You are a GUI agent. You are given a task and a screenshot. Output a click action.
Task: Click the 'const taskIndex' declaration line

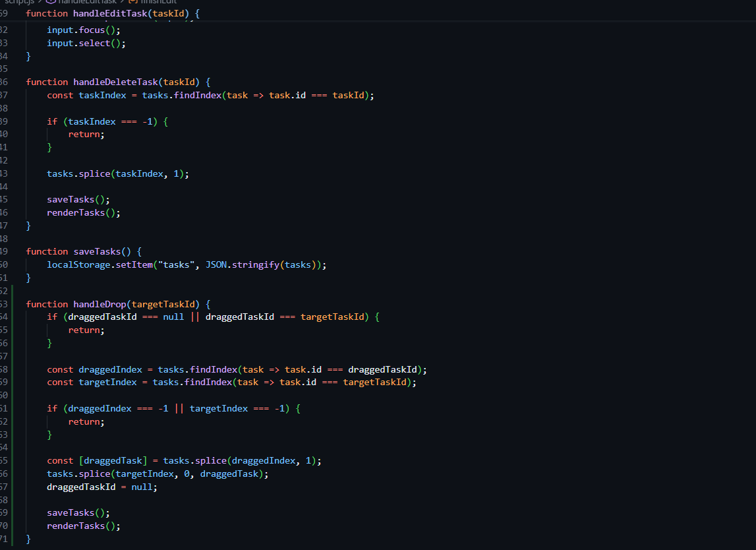(x=210, y=95)
